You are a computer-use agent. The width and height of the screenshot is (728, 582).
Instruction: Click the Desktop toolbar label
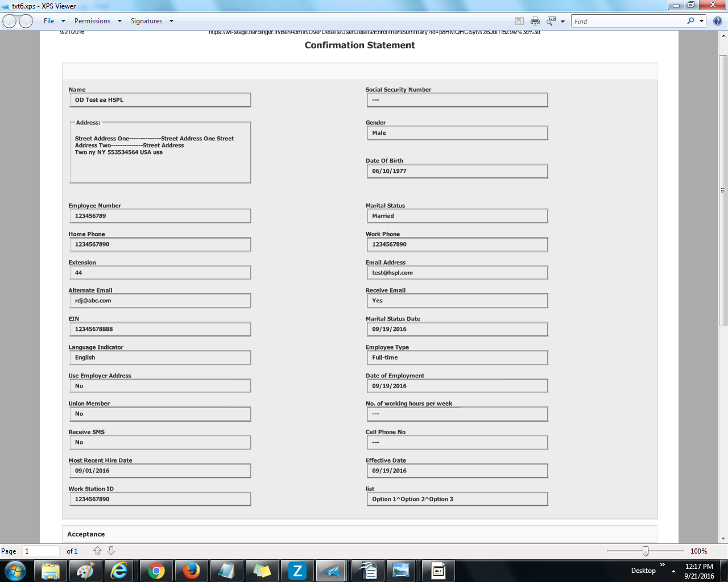643,571
